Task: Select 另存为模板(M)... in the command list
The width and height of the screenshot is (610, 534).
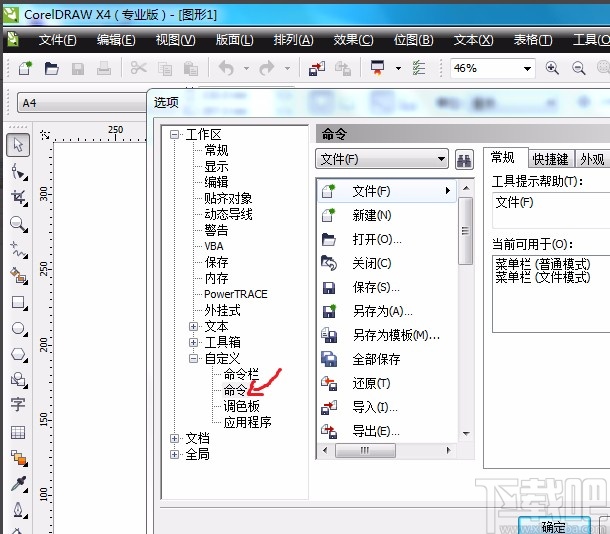Action: point(387,335)
